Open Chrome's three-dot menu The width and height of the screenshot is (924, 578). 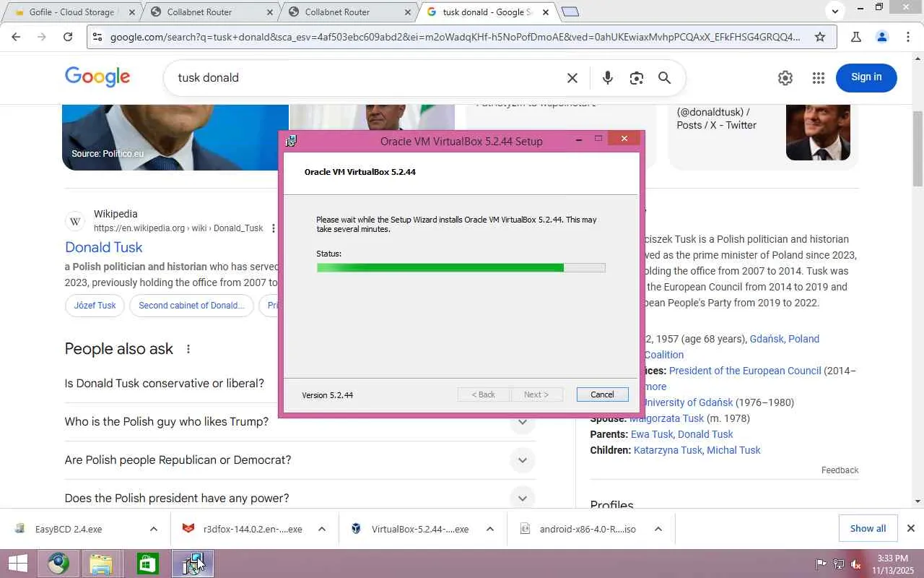(908, 37)
